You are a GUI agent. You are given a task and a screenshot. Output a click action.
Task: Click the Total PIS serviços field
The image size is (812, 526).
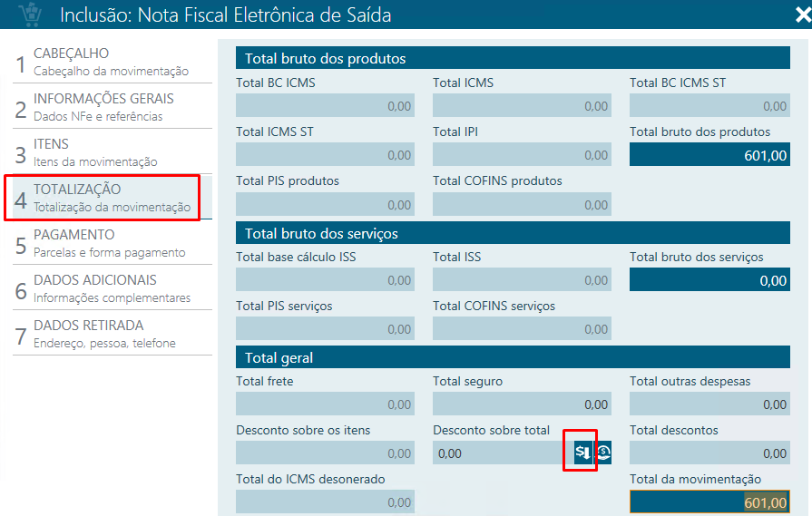[325, 328]
